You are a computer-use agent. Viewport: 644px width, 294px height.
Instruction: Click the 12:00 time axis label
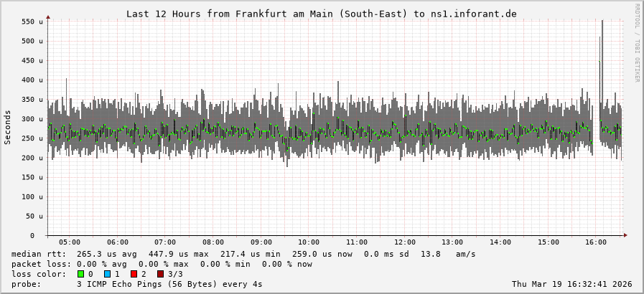[404, 242]
